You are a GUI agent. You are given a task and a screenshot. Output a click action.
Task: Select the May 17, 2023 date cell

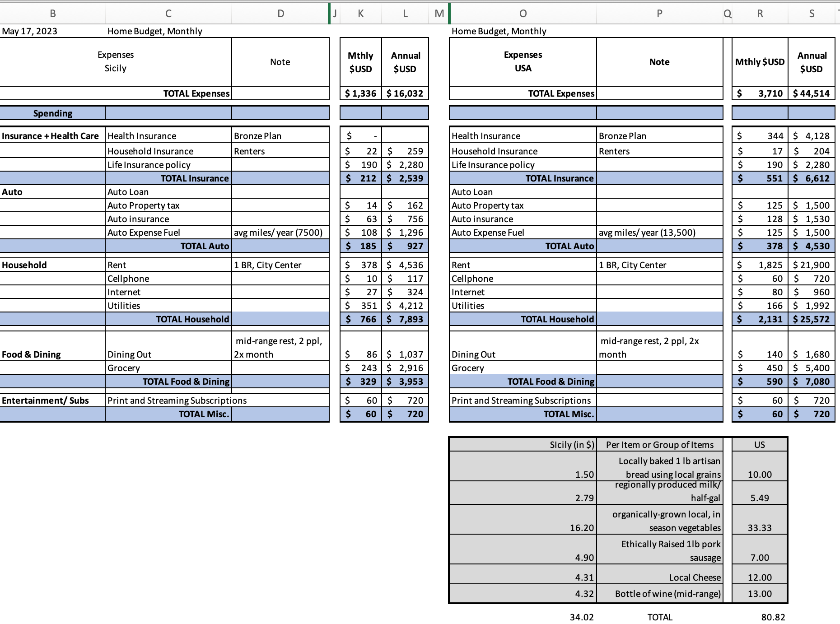30,31
